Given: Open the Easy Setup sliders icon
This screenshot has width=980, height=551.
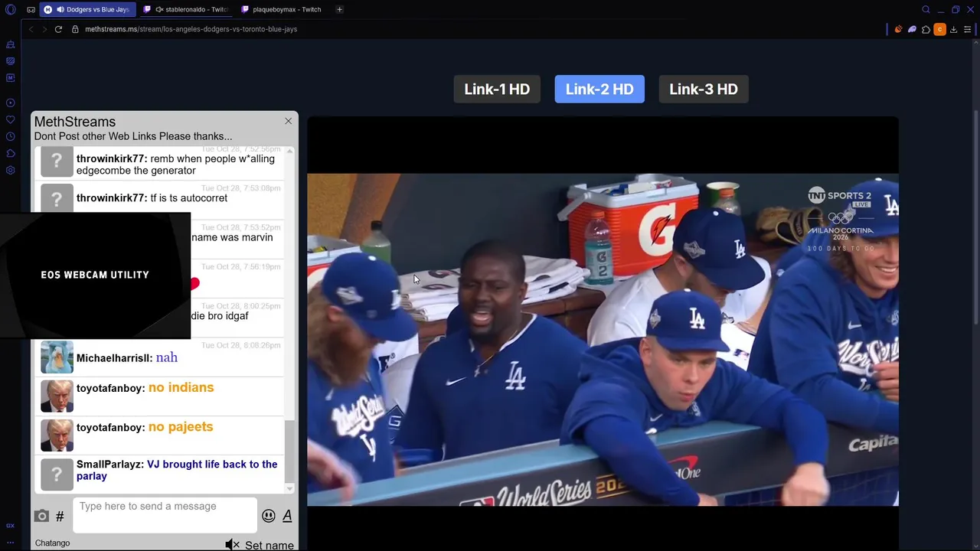Looking at the screenshot, I should click(967, 29).
